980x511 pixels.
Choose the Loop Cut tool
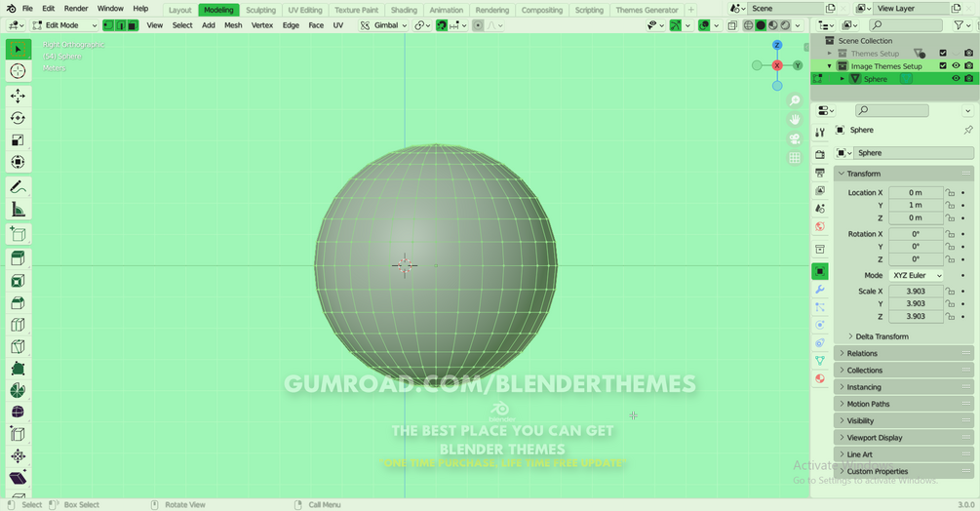tap(19, 325)
